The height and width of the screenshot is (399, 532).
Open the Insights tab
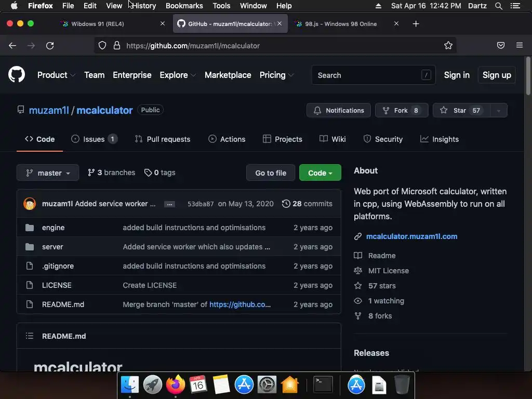(440, 139)
